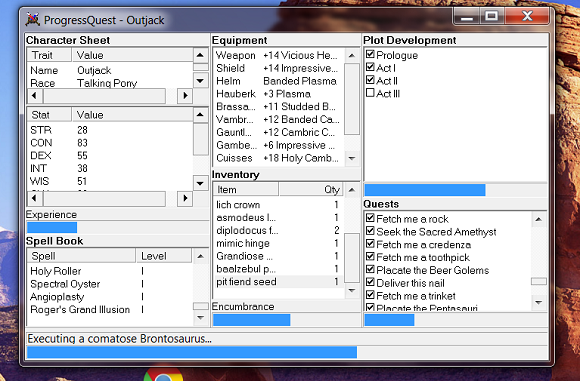Select the 'pit fiend seed' inventory row

coord(278,281)
